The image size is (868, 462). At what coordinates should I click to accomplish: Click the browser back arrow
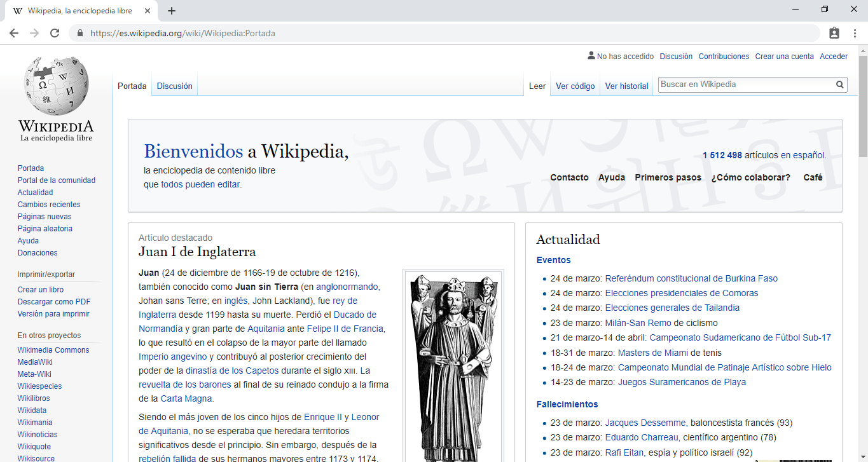[14, 33]
